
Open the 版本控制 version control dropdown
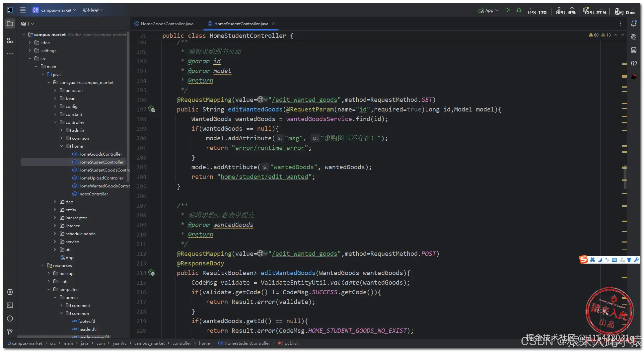click(93, 10)
